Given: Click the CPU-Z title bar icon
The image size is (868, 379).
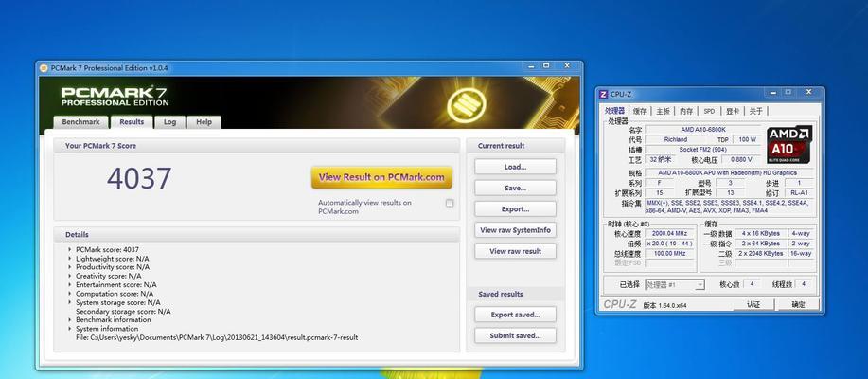Looking at the screenshot, I should pyautogui.click(x=604, y=94).
